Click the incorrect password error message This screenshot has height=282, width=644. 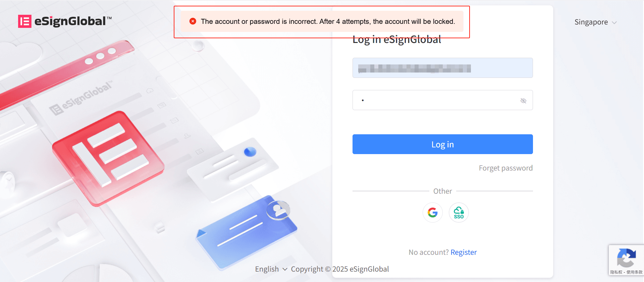(328, 21)
